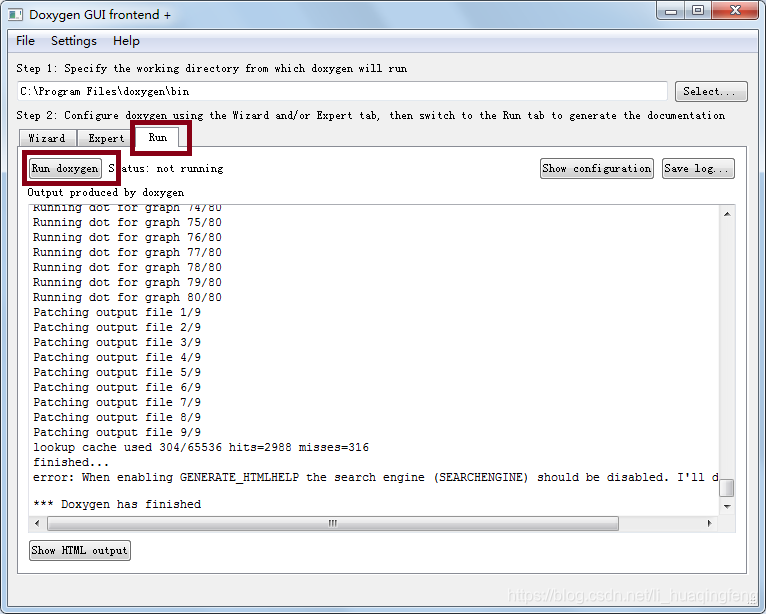Click 'Patching output file 8/9' line
This screenshot has height=614, width=767.
(117, 418)
